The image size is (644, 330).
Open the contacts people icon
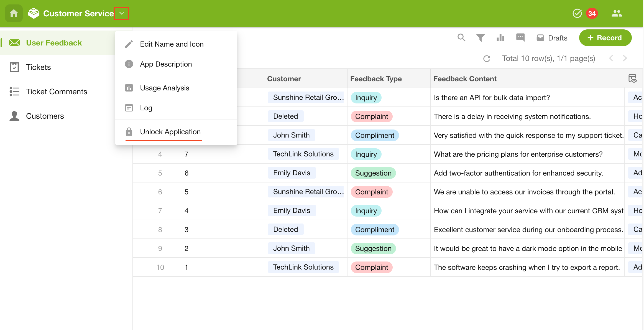click(617, 13)
